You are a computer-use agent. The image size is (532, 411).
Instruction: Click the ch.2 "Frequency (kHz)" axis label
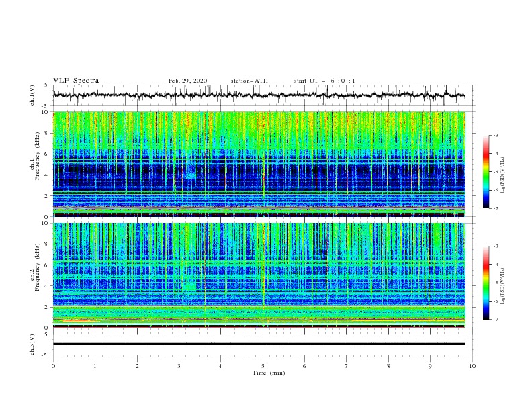coord(38,266)
